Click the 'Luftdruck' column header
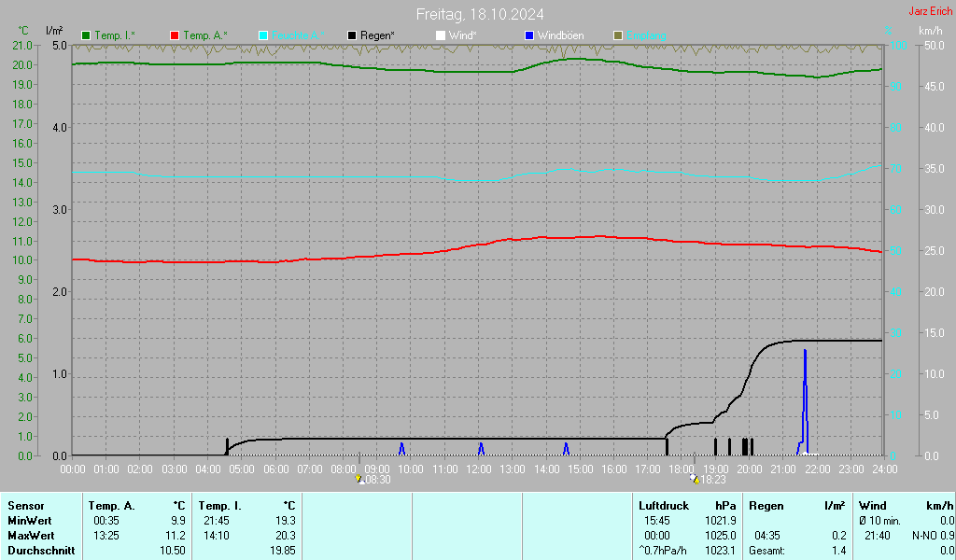The image size is (956, 560). click(x=664, y=506)
